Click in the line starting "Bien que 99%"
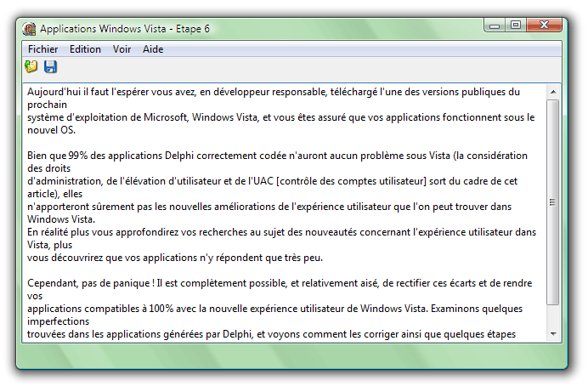Screen dimensions: 588x386 (x=255, y=156)
